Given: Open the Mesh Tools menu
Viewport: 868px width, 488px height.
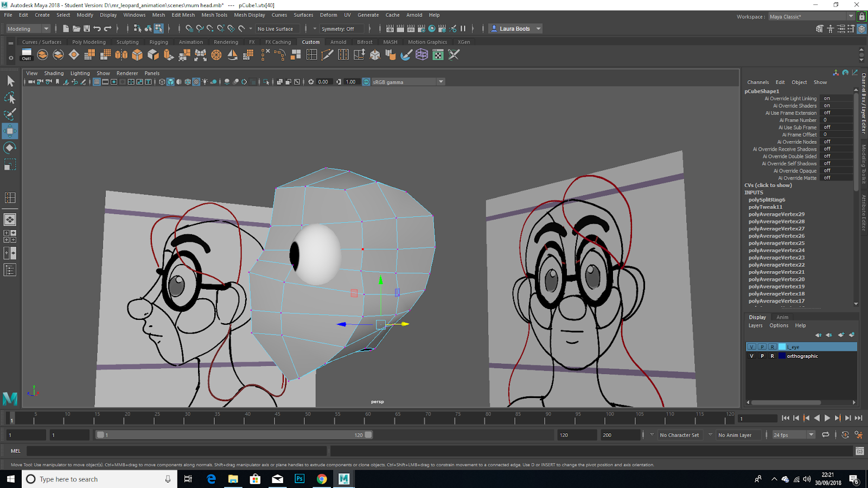Looking at the screenshot, I should click(x=214, y=15).
